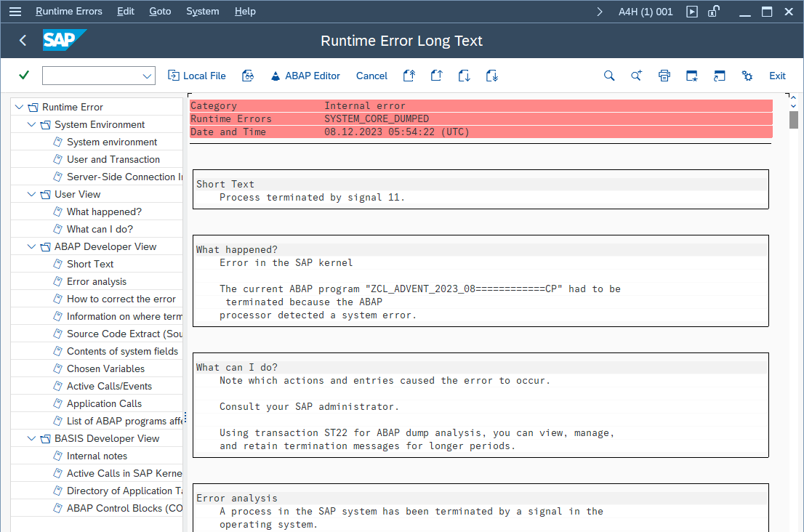This screenshot has height=532, width=804.
Task: Open the command field dropdown
Action: [147, 76]
